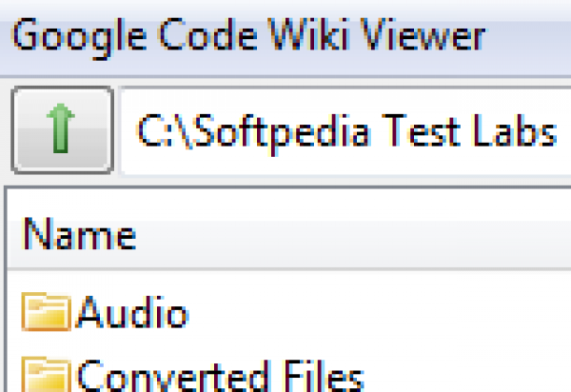The width and height of the screenshot is (571, 392).
Task: Navigate up to the parent folder
Action: [x=62, y=132]
